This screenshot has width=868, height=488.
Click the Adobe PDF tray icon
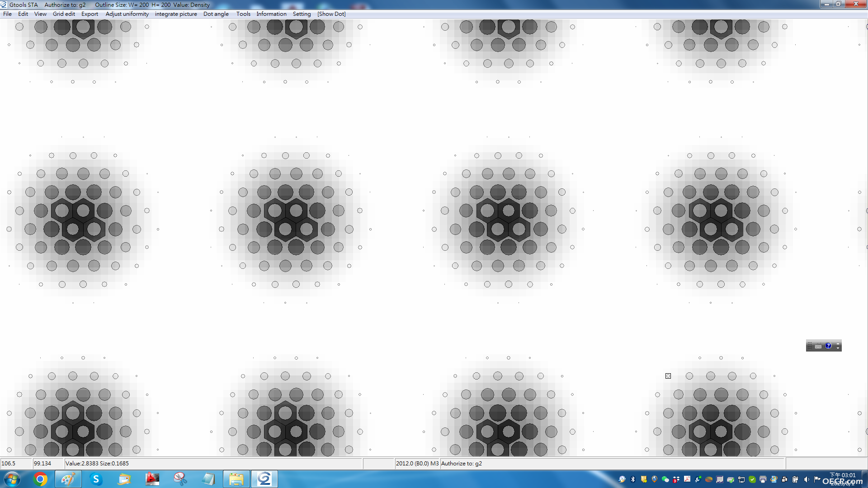pyautogui.click(x=687, y=479)
